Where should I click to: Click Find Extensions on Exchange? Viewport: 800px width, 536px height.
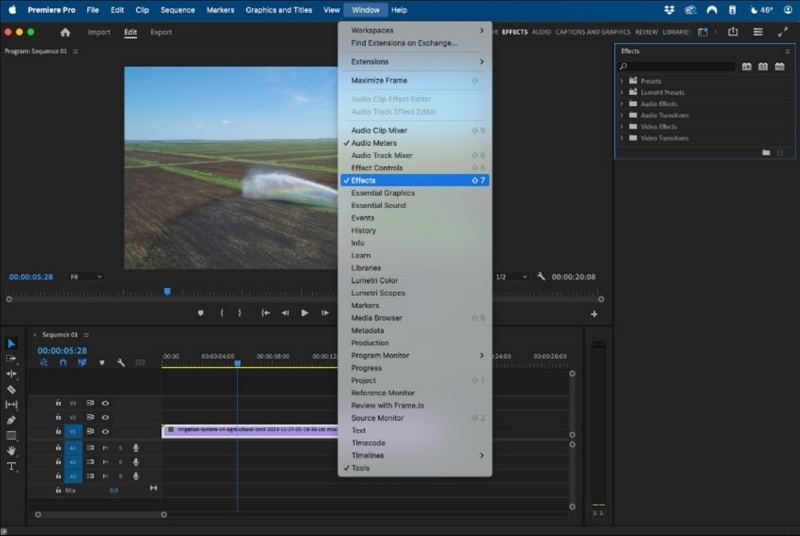click(x=415, y=43)
